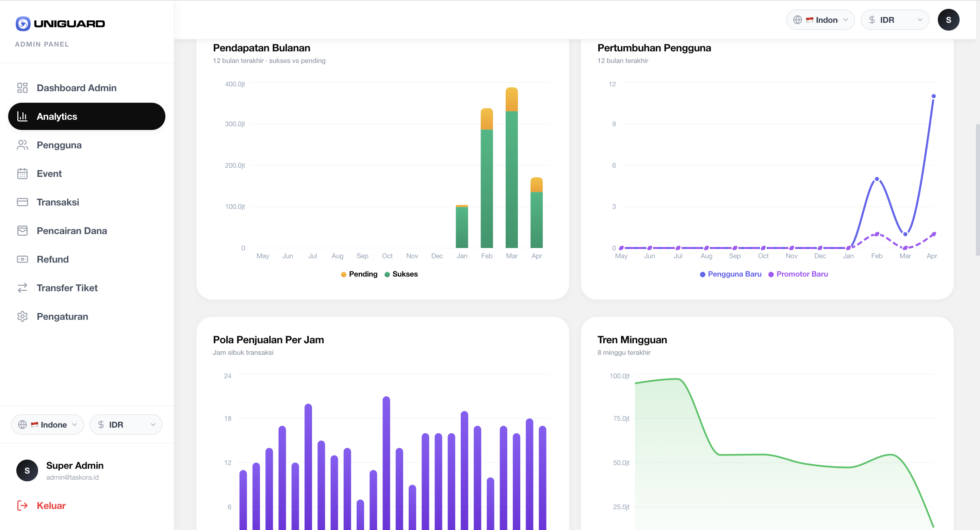Select the Analytics bar chart icon
The image size is (980, 530).
point(22,116)
